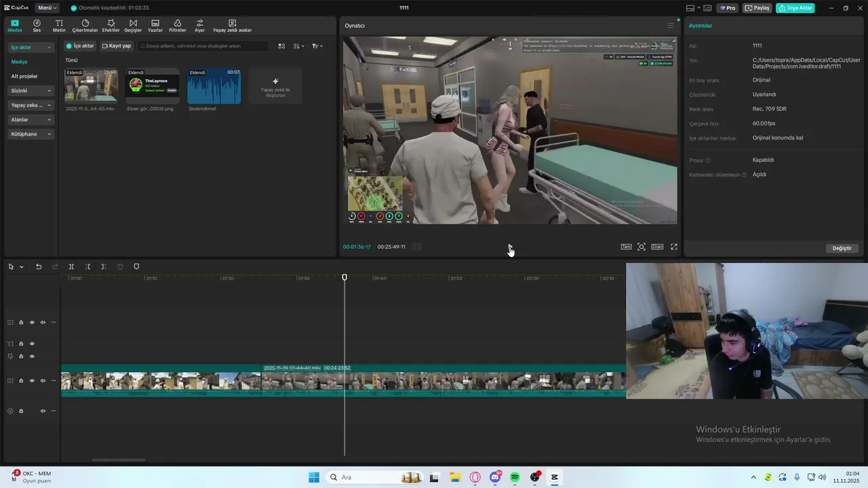Open the Windows Start menu

[x=314, y=477]
